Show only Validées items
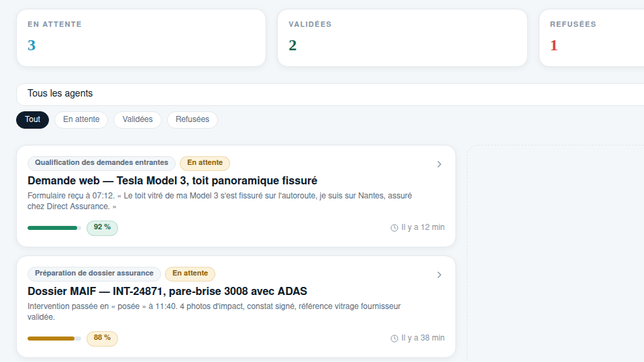 coord(138,120)
